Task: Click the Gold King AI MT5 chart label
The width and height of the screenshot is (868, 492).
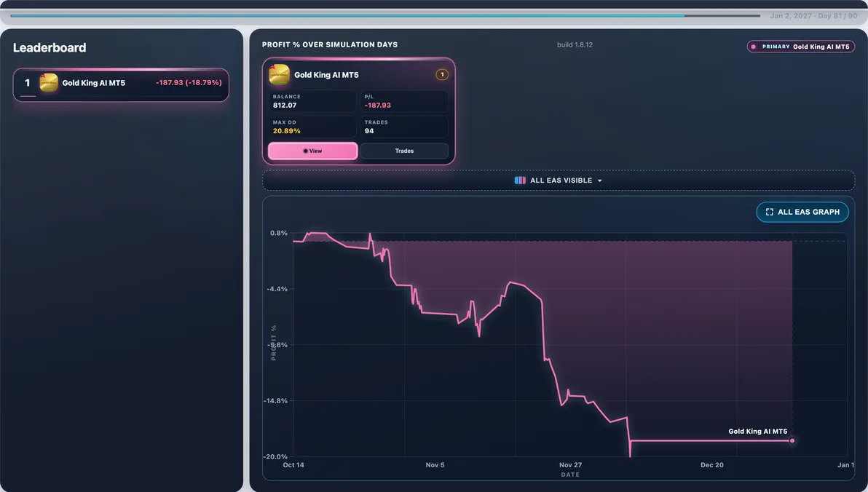Action: coord(757,431)
